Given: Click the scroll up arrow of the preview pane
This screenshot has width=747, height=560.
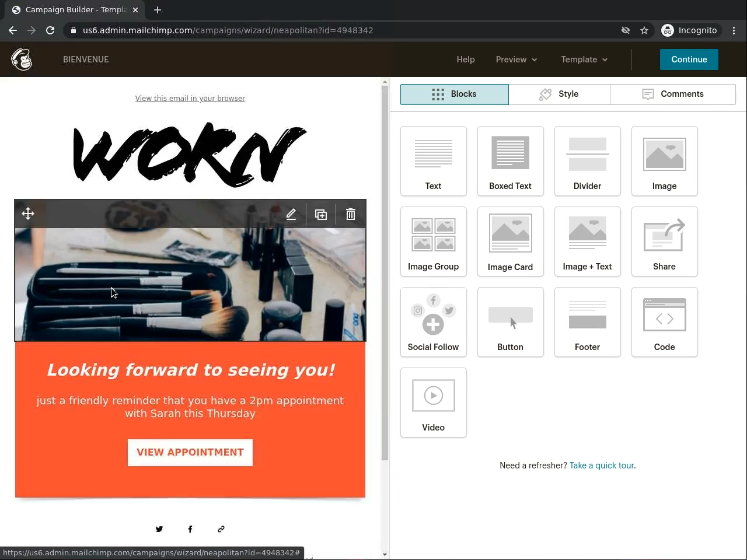Looking at the screenshot, I should 385,82.
